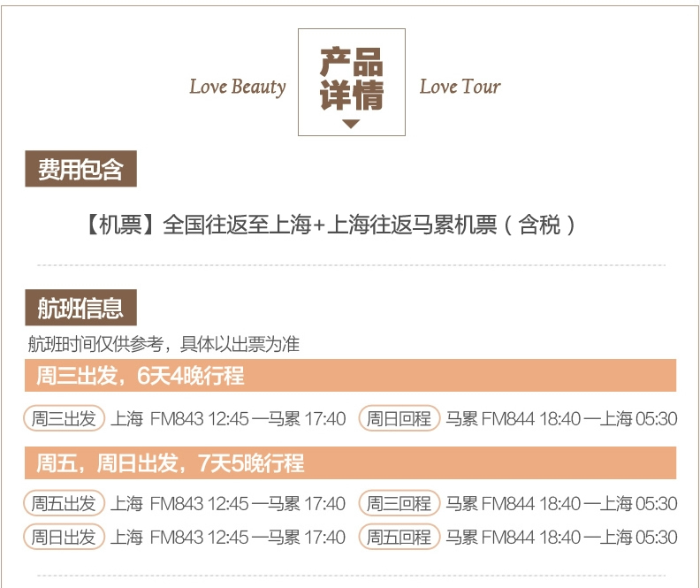The height and width of the screenshot is (588, 700).
Task: Click the Friday departure FM843 flight details
Action: [228, 504]
